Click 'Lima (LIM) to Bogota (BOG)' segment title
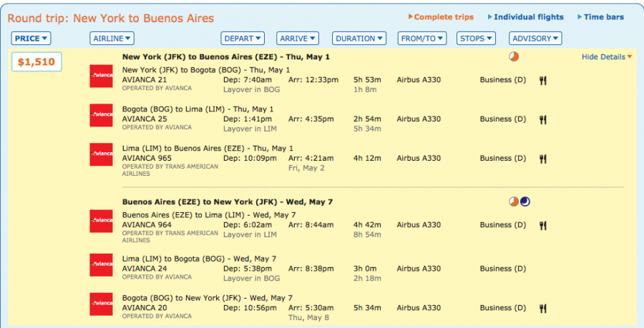The width and height of the screenshot is (644, 328). pos(199,259)
